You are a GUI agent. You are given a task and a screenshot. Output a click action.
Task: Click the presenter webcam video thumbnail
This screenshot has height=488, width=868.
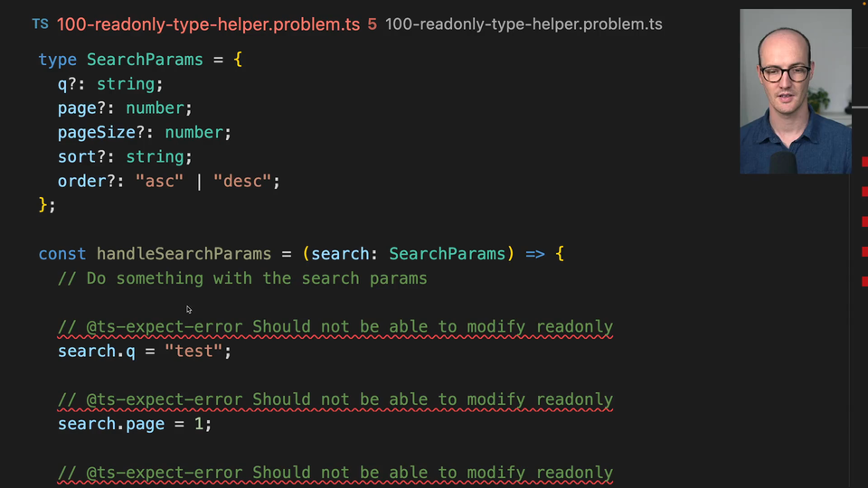[795, 91]
